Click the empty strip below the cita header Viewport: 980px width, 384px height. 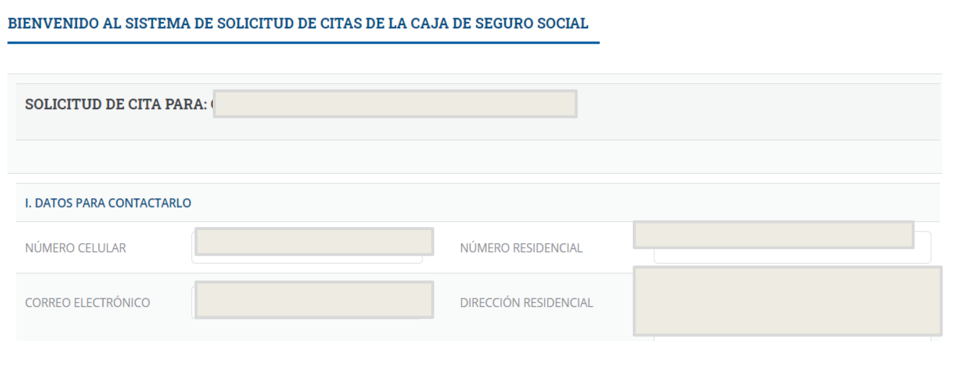pyautogui.click(x=478, y=157)
